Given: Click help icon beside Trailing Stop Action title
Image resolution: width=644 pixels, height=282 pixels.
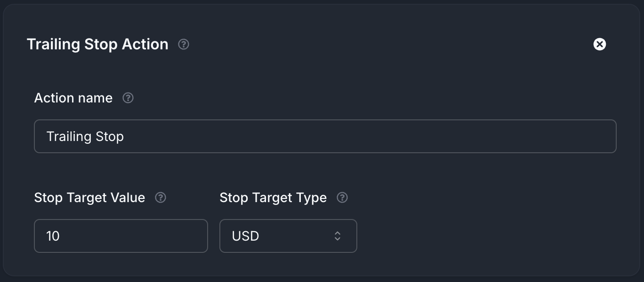Looking at the screenshot, I should pos(184,44).
